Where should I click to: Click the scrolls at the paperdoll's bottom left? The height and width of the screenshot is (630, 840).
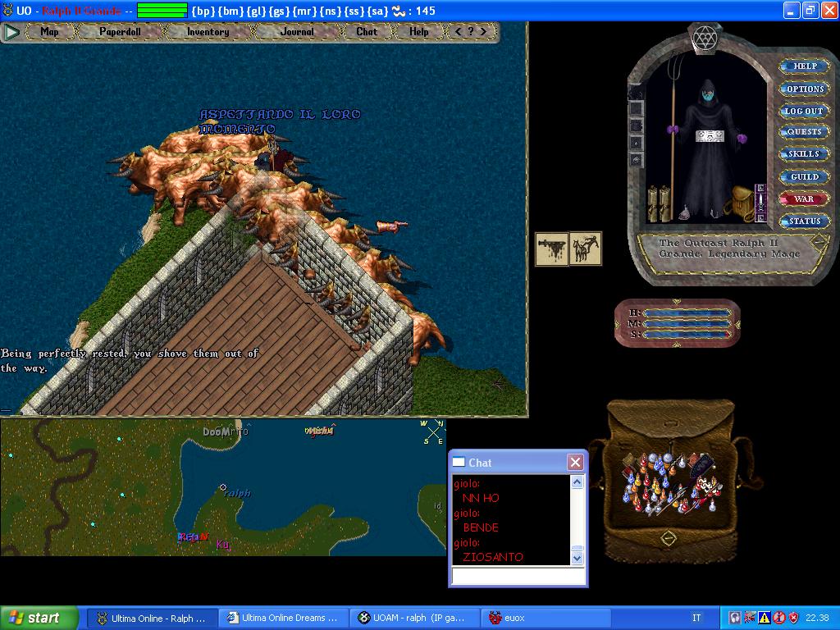click(x=659, y=203)
